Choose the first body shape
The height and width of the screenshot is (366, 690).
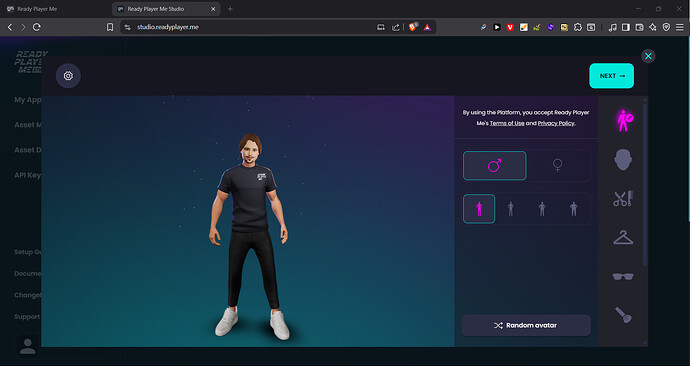point(479,209)
